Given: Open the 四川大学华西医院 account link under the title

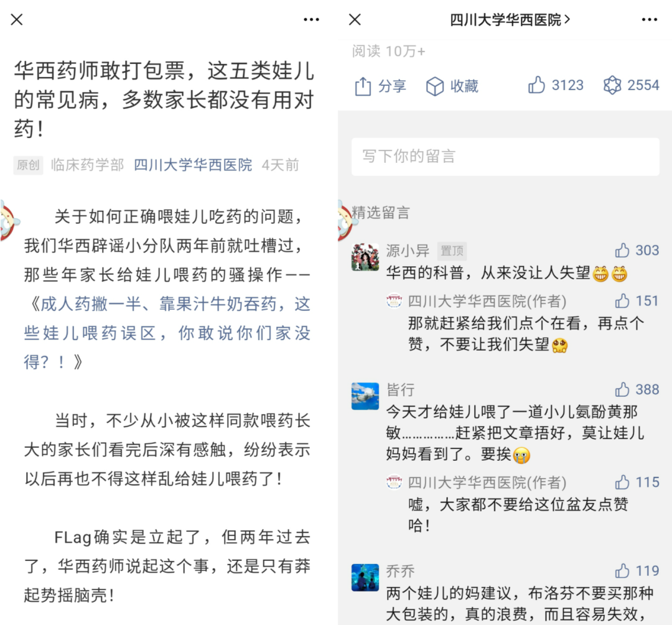Looking at the screenshot, I should point(193,165).
